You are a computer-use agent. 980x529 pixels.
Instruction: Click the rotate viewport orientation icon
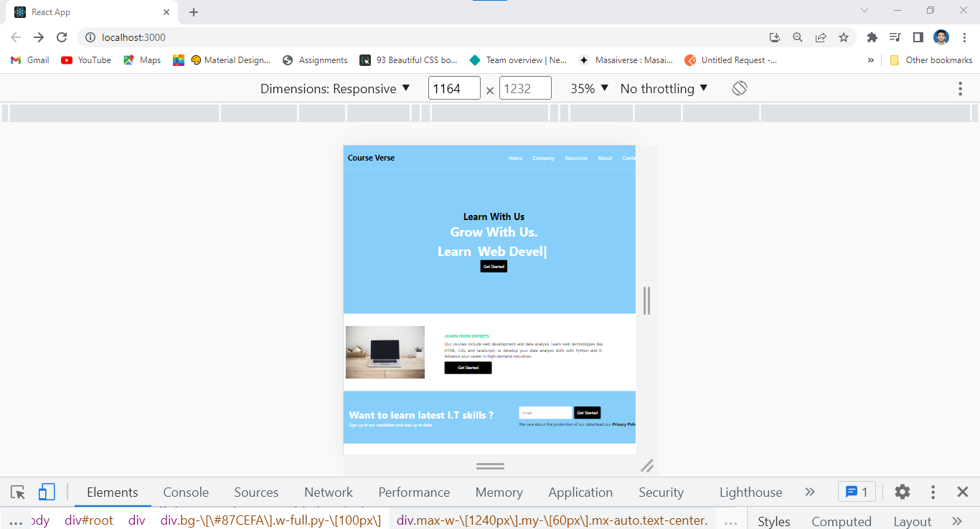(739, 87)
